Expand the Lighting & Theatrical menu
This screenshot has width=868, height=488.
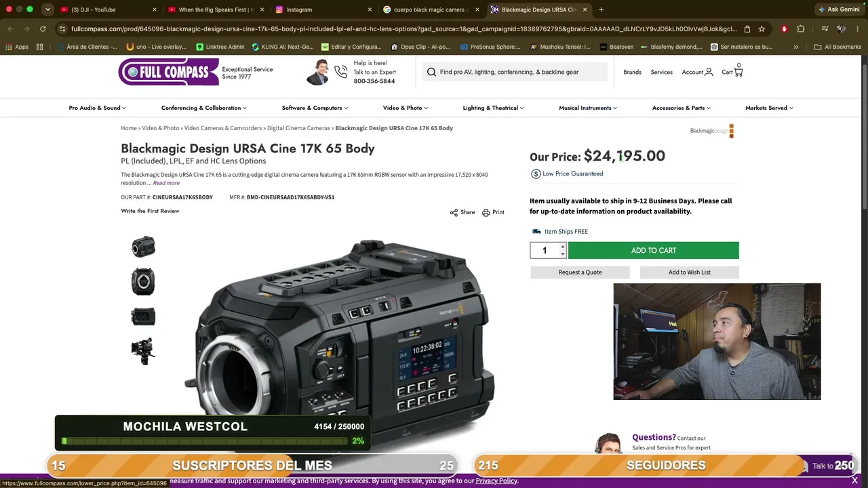[493, 108]
